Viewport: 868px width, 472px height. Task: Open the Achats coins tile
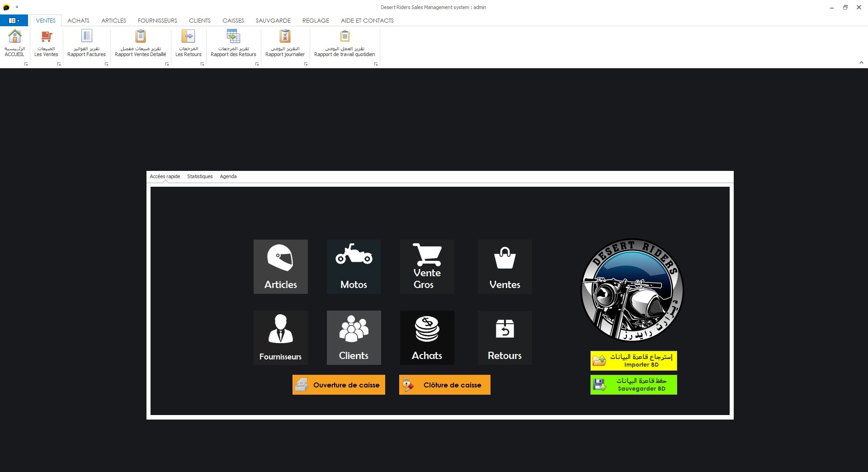427,338
